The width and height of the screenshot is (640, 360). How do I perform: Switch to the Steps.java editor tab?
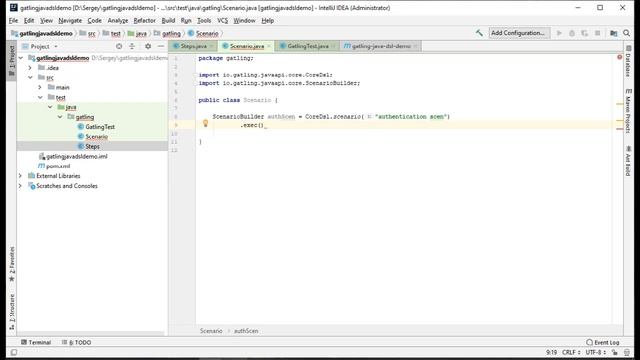coord(193,47)
